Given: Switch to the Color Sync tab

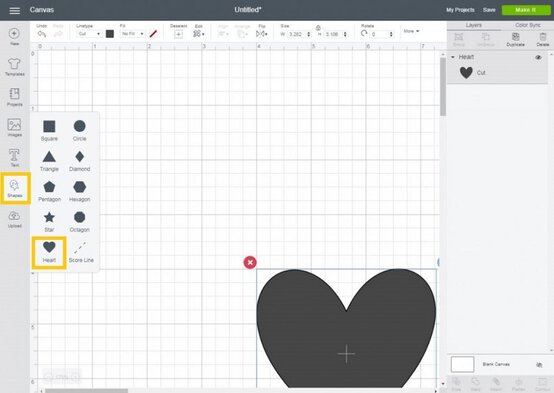Looking at the screenshot, I should pos(528,25).
